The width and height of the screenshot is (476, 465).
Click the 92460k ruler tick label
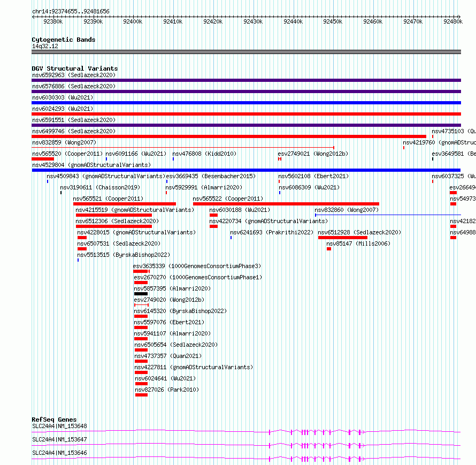(373, 21)
